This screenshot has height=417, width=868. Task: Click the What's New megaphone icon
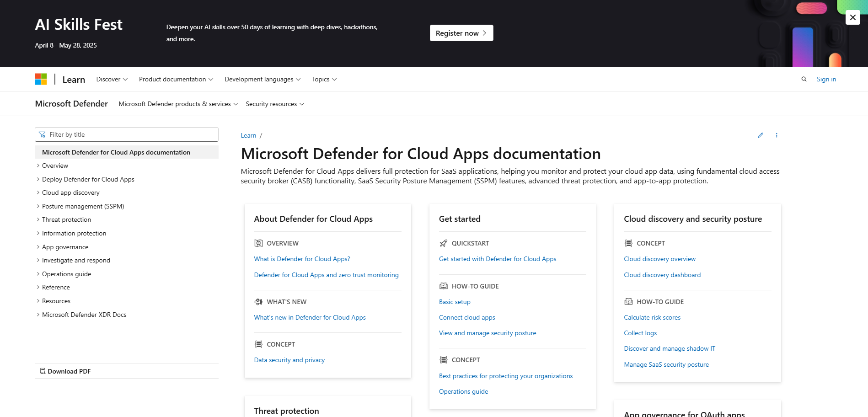pos(258,302)
